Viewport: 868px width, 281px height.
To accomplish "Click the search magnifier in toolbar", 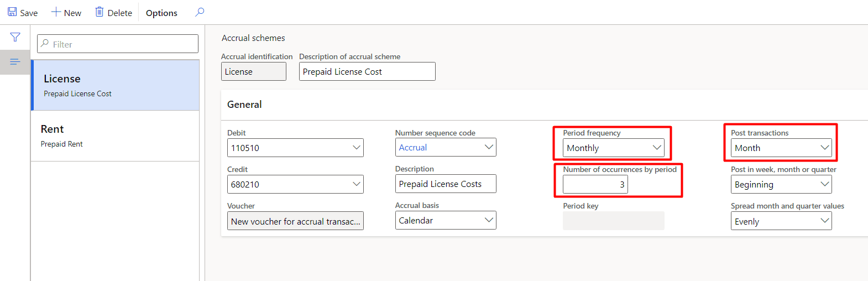I will pos(200,12).
